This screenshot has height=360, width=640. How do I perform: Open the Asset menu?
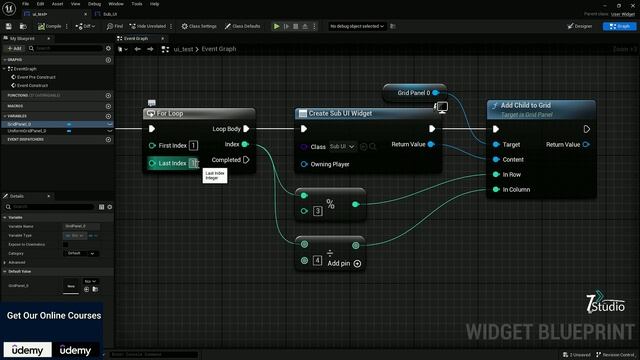click(x=58, y=4)
